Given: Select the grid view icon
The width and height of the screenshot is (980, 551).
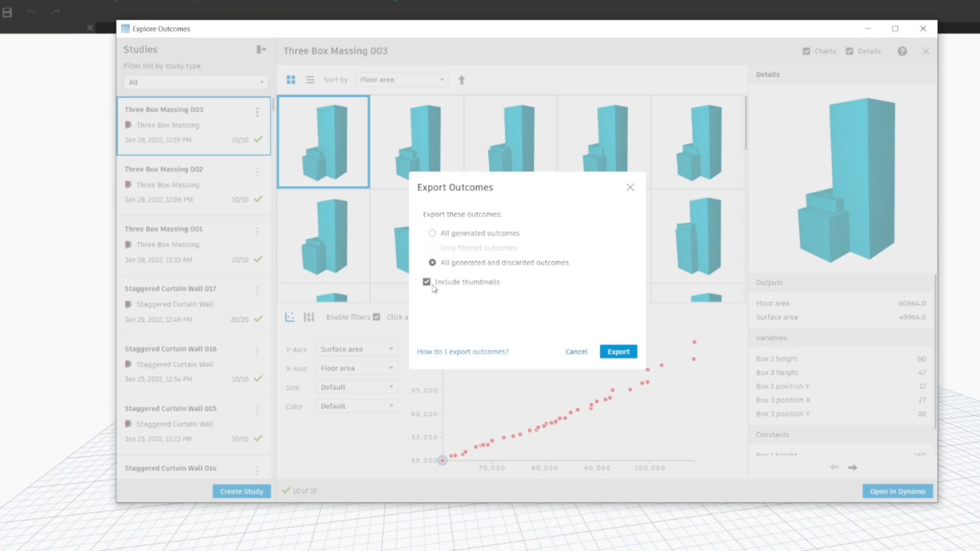Looking at the screenshot, I should [x=291, y=80].
